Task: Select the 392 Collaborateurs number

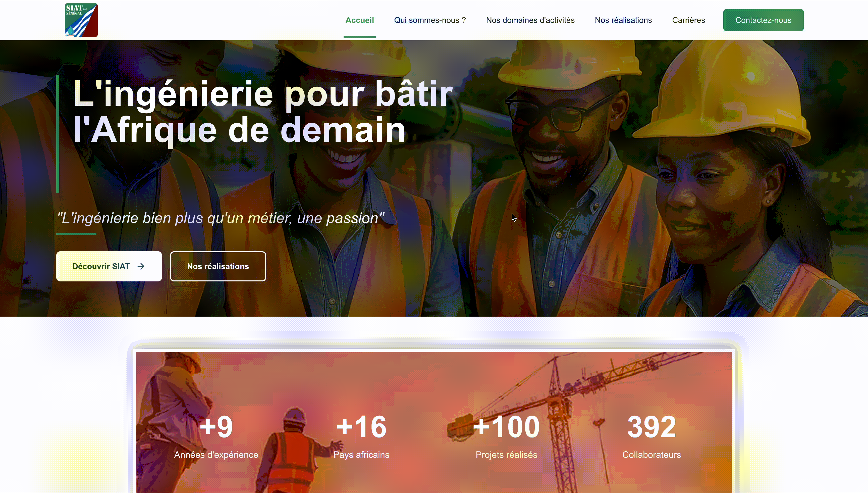Action: (652, 426)
